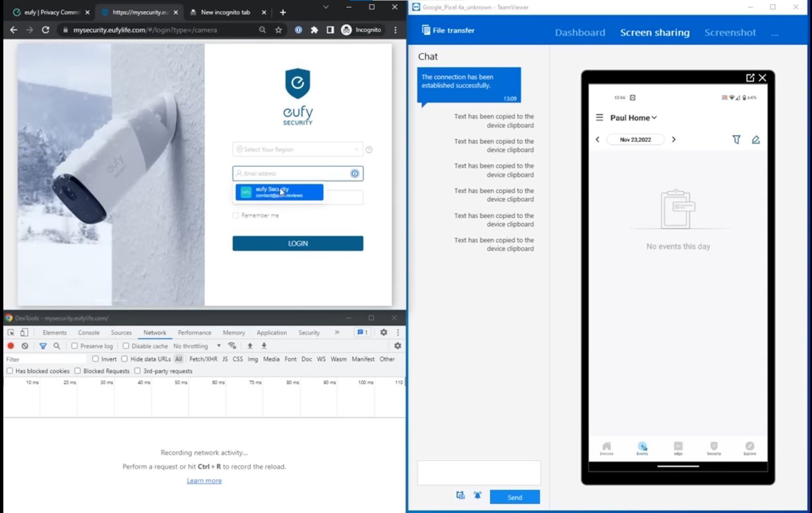Viewport: 812px width, 513px height.
Task: Open the Select Your Region dropdown
Action: (297, 150)
